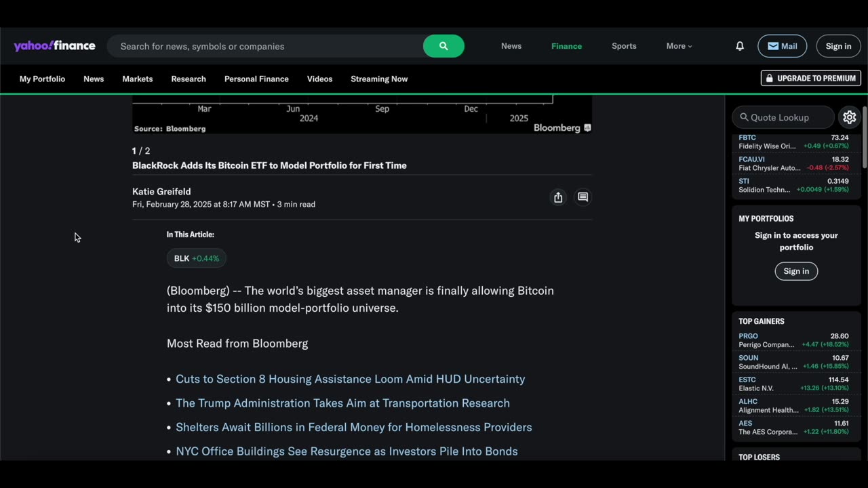Open the Videos tab
The height and width of the screenshot is (488, 868).
click(319, 79)
